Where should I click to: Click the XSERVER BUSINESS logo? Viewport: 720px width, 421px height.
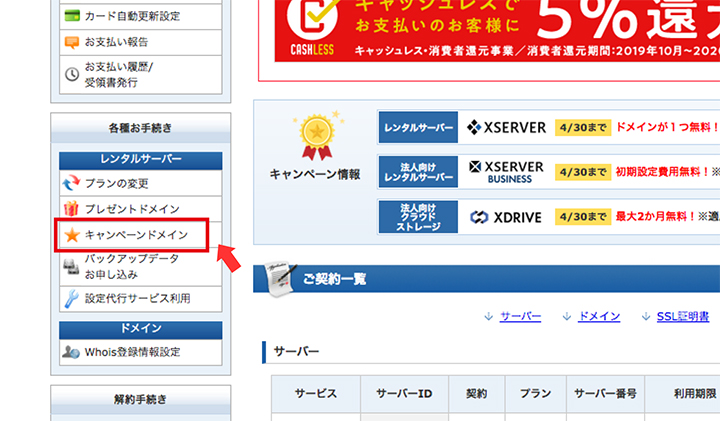(x=506, y=172)
